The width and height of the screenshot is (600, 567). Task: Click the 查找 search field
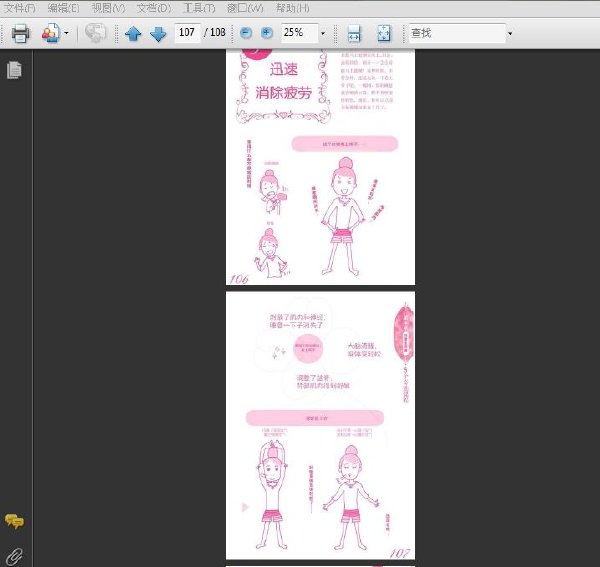click(457, 33)
